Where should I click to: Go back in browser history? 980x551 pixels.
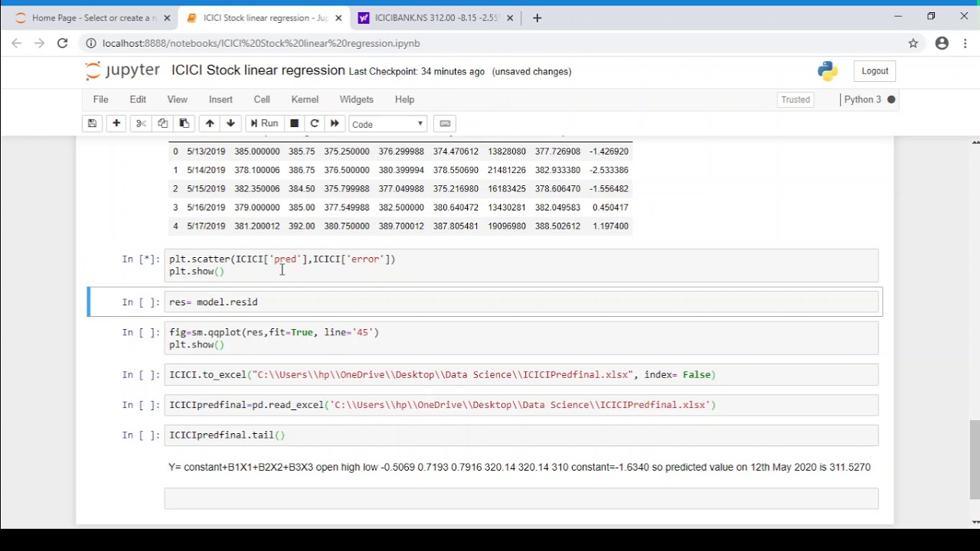tap(16, 44)
